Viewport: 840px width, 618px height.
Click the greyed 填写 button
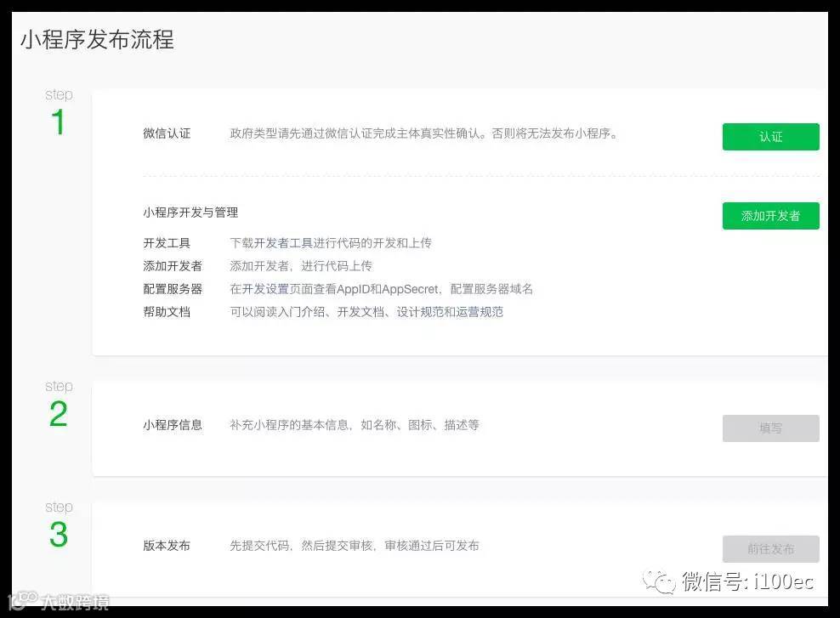pos(770,428)
